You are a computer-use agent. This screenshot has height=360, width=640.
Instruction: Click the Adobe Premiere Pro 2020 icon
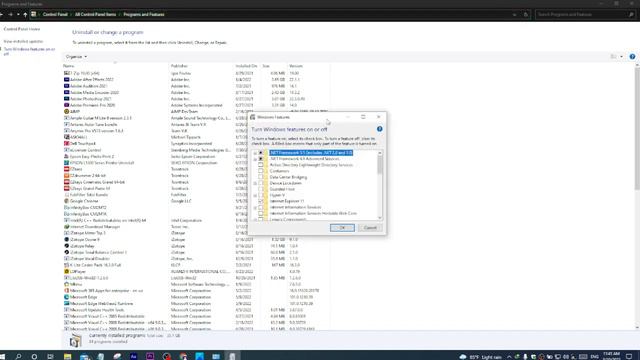[67, 105]
